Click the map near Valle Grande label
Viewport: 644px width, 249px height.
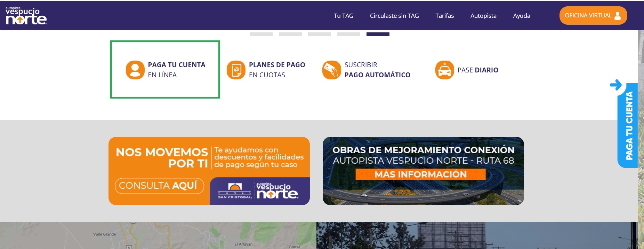104,234
